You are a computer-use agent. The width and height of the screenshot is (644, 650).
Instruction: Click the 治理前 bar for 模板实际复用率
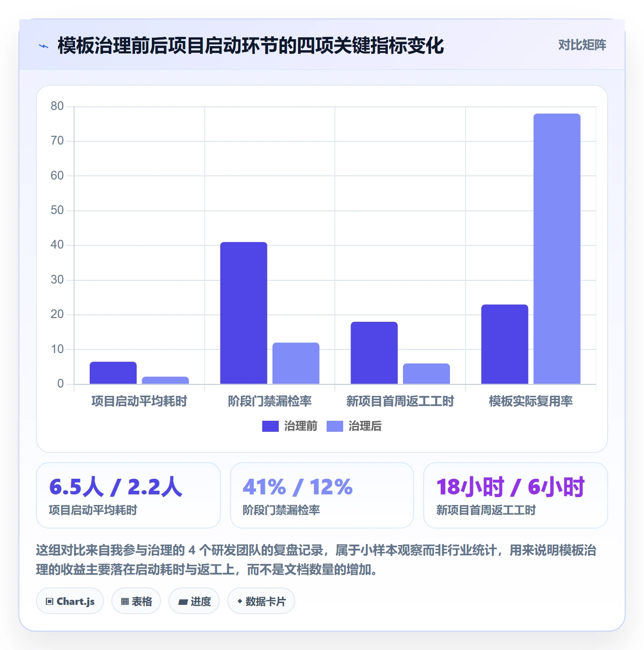coord(505,344)
